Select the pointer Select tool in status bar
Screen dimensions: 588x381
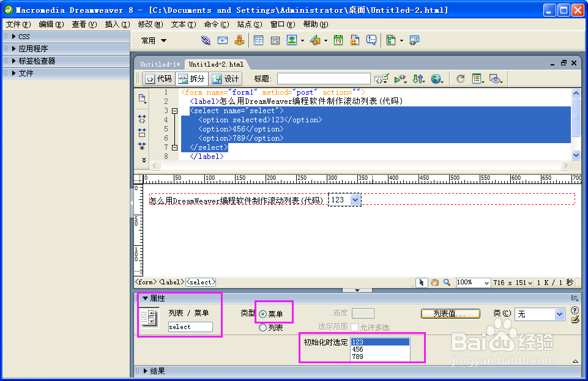[x=422, y=283]
